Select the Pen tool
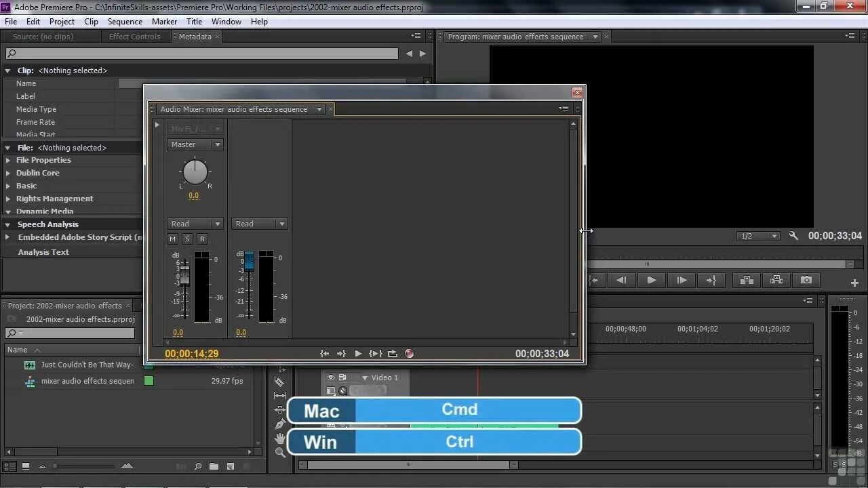The width and height of the screenshot is (868, 488). click(x=280, y=424)
